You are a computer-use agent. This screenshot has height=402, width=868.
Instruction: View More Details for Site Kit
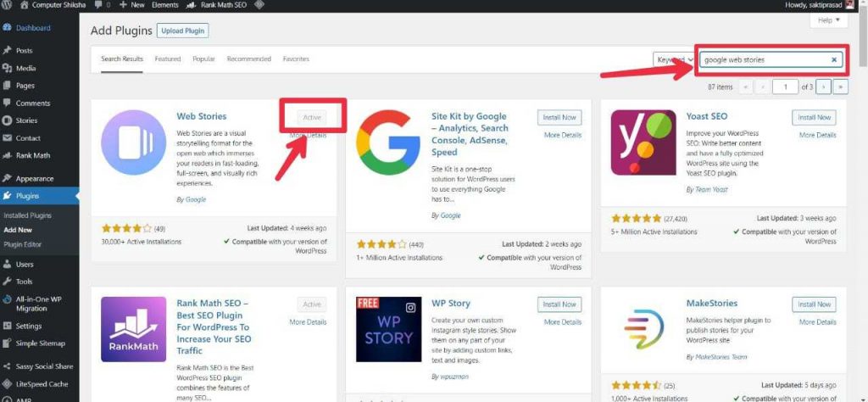tap(563, 135)
